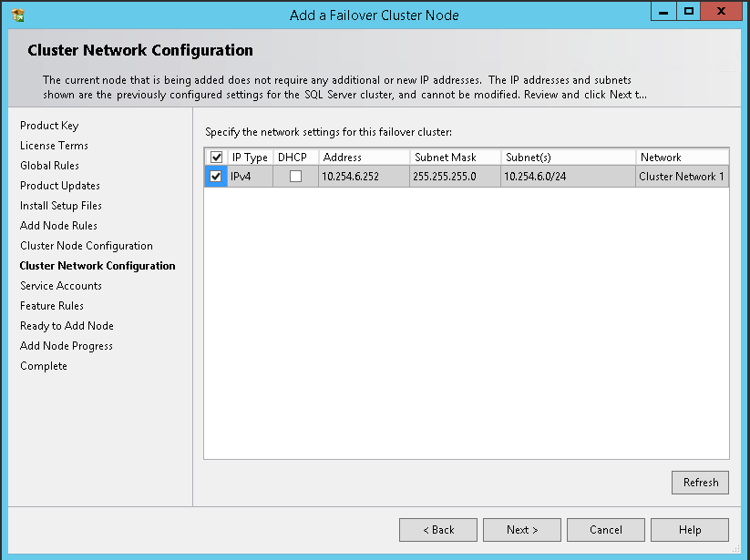Maximize the Add a Failover Cluster Node window
The height and width of the screenshot is (560, 750).
tap(689, 12)
